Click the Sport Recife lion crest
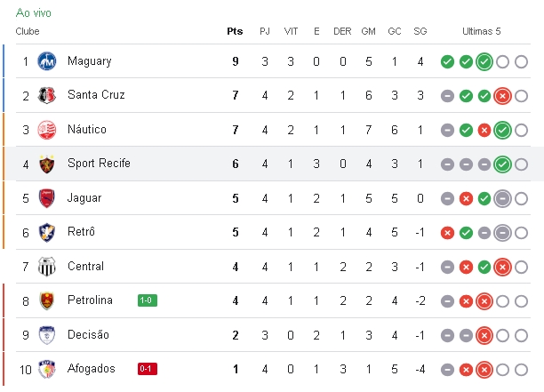The image size is (544, 392). pyautogui.click(x=47, y=164)
